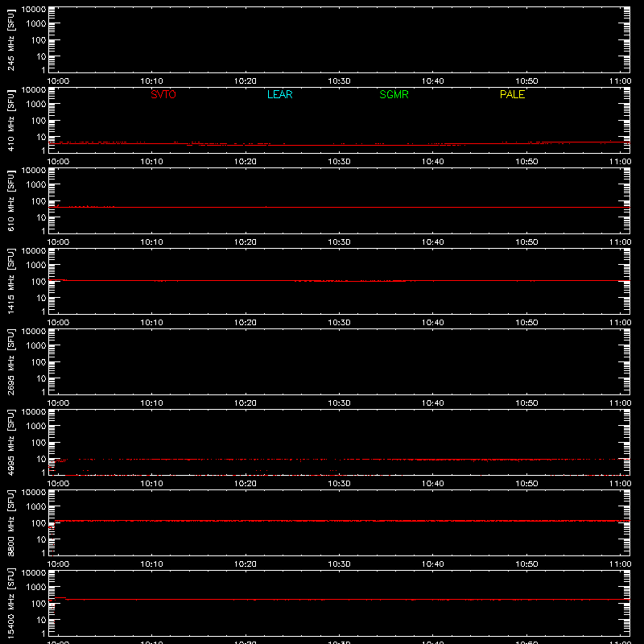Viewport: 644px width, 644px height.
Task: Click the 10000 tick label on 8800 MHz axis
Action: tap(34, 493)
